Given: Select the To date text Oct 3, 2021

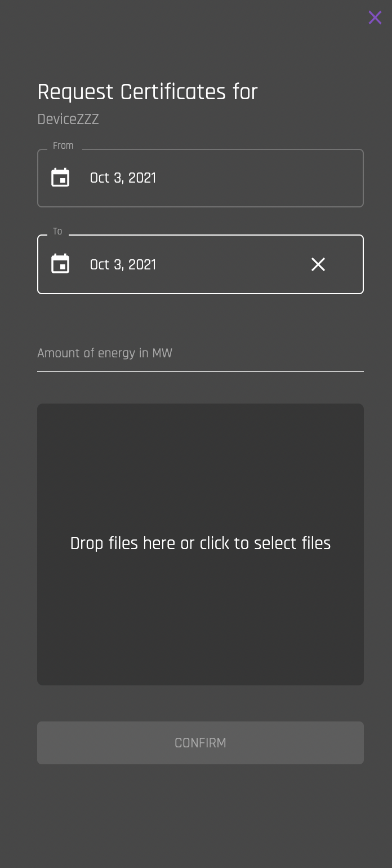Looking at the screenshot, I should (x=123, y=264).
